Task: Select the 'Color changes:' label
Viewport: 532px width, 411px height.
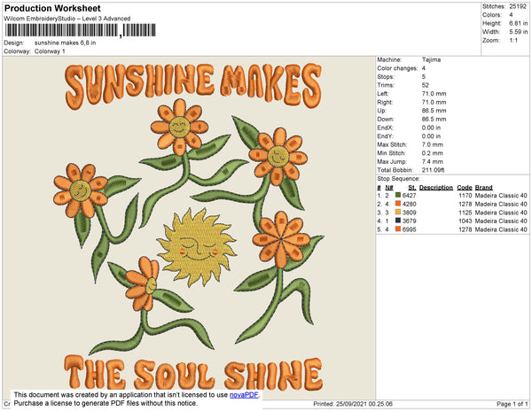Action: [397, 68]
